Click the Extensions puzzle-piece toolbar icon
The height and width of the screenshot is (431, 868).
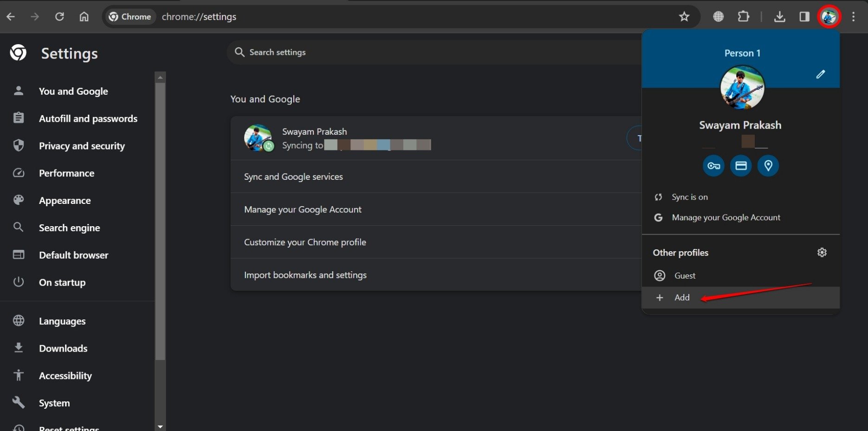coord(743,16)
